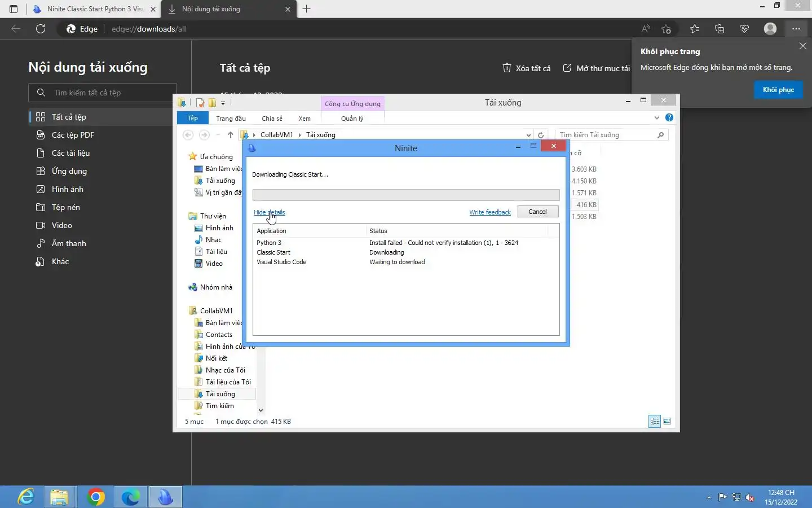Click the new tab plus button
Image resolution: width=812 pixels, height=508 pixels.
(x=306, y=9)
